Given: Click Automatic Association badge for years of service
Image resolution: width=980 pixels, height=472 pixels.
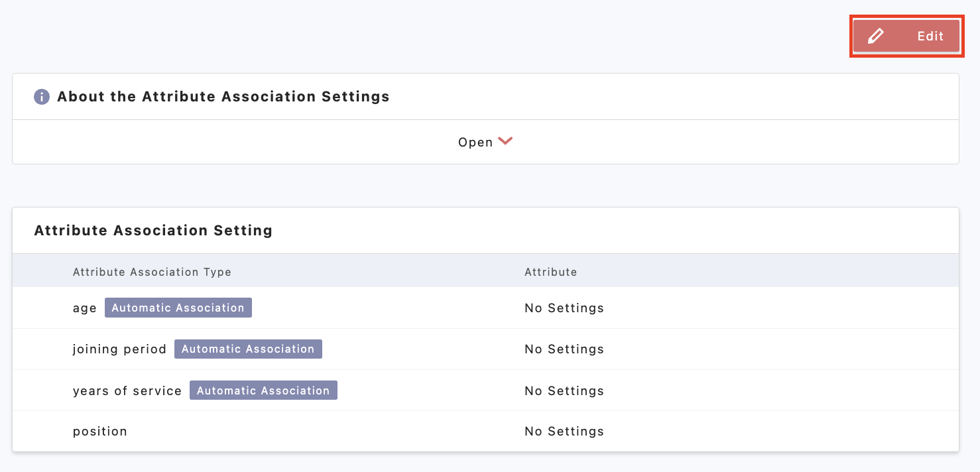Looking at the screenshot, I should click(263, 390).
